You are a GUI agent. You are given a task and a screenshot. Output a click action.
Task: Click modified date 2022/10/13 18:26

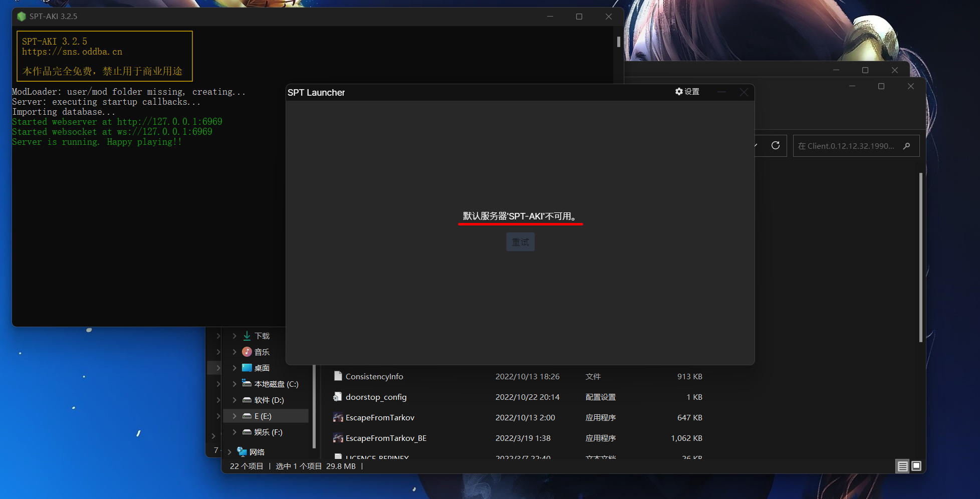coord(528,376)
